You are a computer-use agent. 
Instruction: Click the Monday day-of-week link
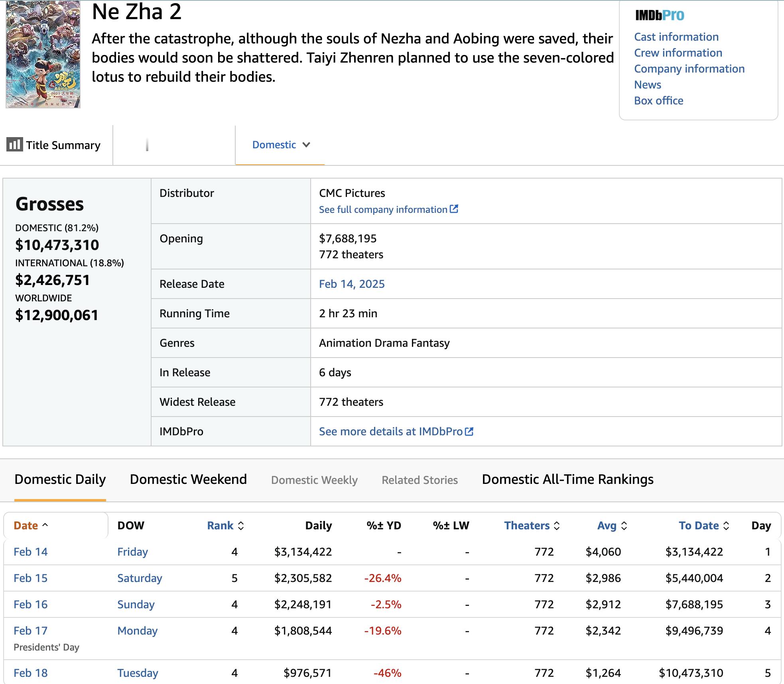137,631
